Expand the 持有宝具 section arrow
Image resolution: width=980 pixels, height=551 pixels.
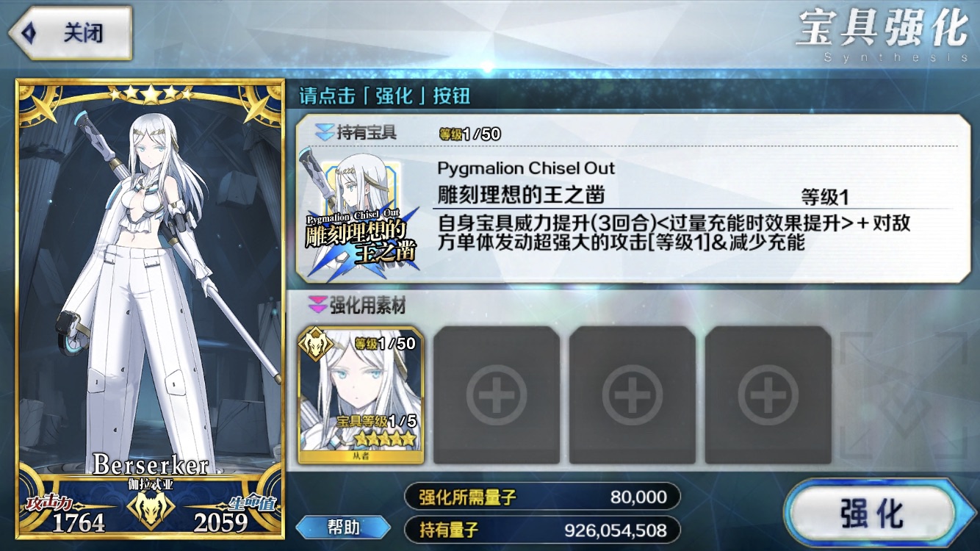point(325,132)
